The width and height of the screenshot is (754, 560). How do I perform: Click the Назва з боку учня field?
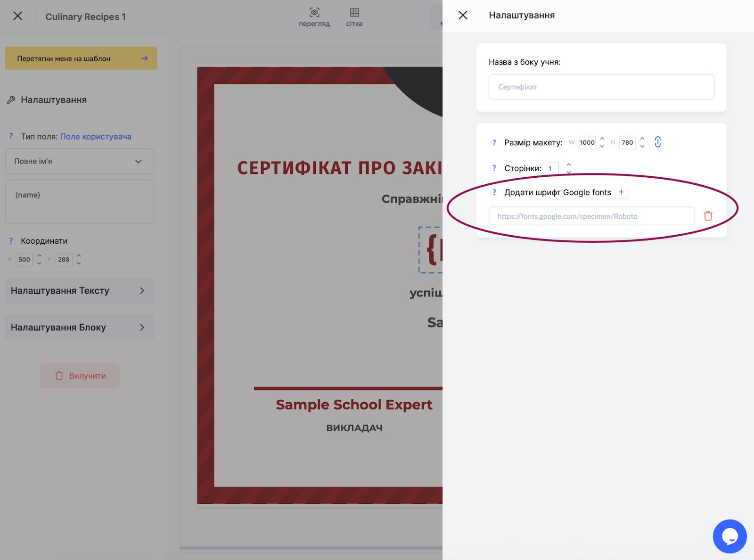[601, 87]
